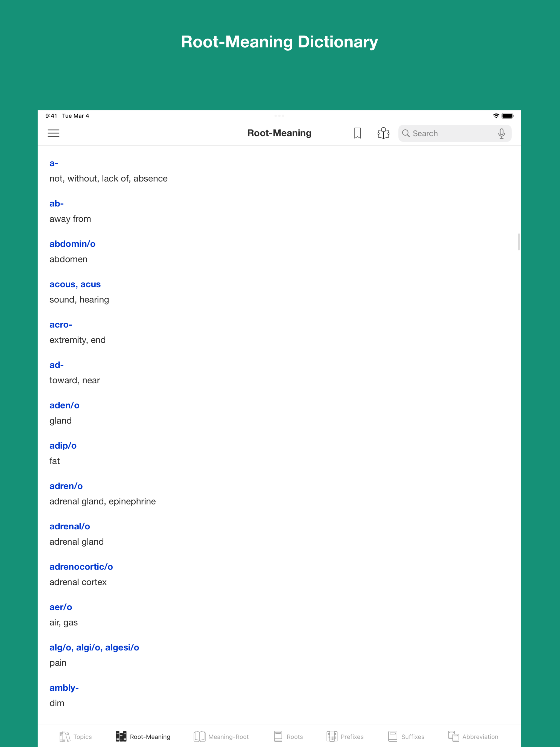
Task: Click the meaning 'pain'
Action: click(58, 663)
